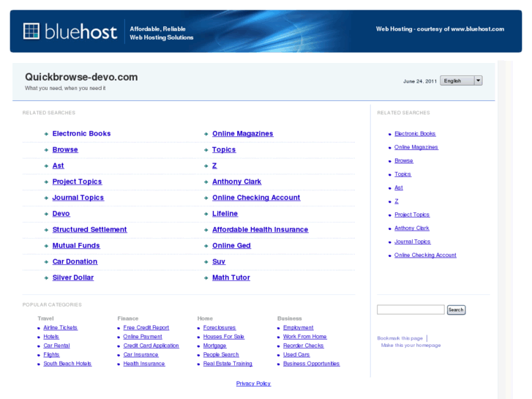The image size is (532, 399).
Task: Open the Anthony Clark main link
Action: click(x=237, y=182)
